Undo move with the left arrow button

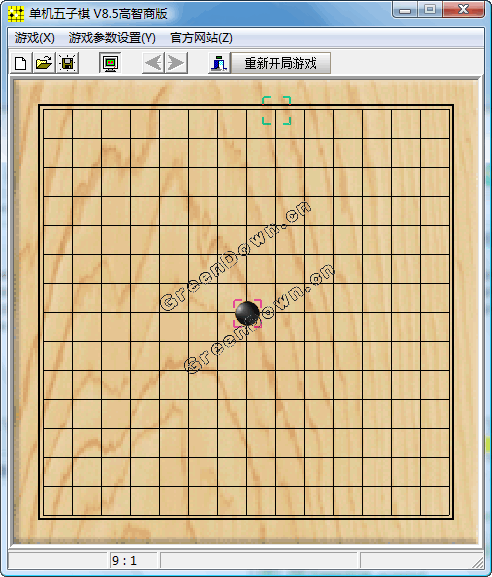(x=153, y=63)
